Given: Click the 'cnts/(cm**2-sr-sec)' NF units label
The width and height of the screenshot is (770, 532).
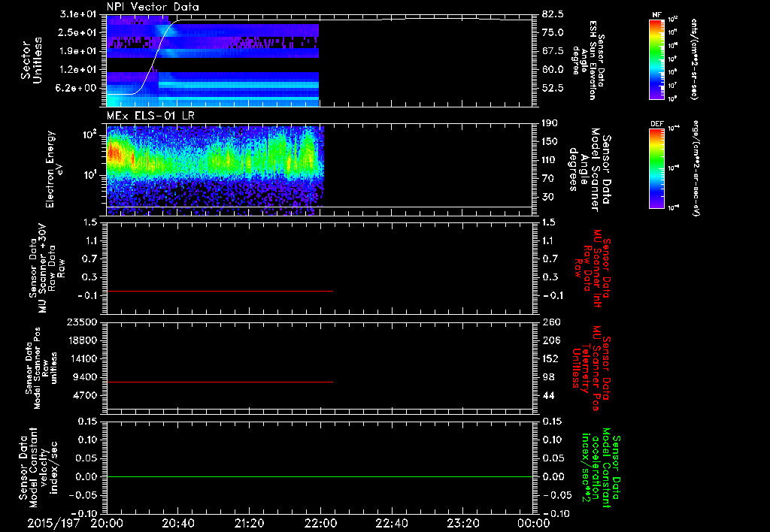Looking at the screenshot, I should [x=694, y=59].
